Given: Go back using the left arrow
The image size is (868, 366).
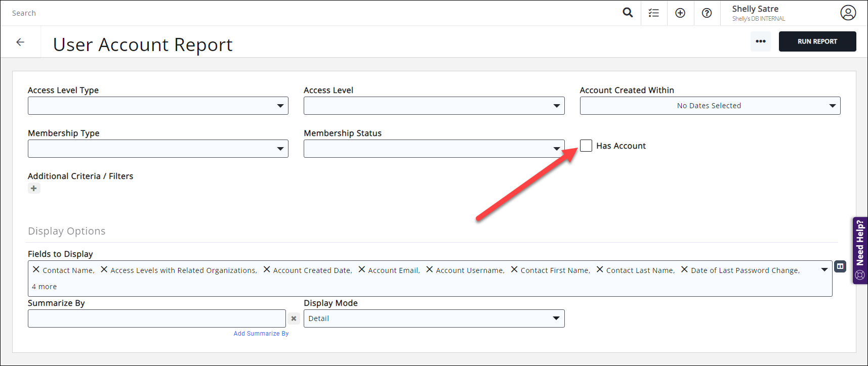Looking at the screenshot, I should pyautogui.click(x=20, y=42).
